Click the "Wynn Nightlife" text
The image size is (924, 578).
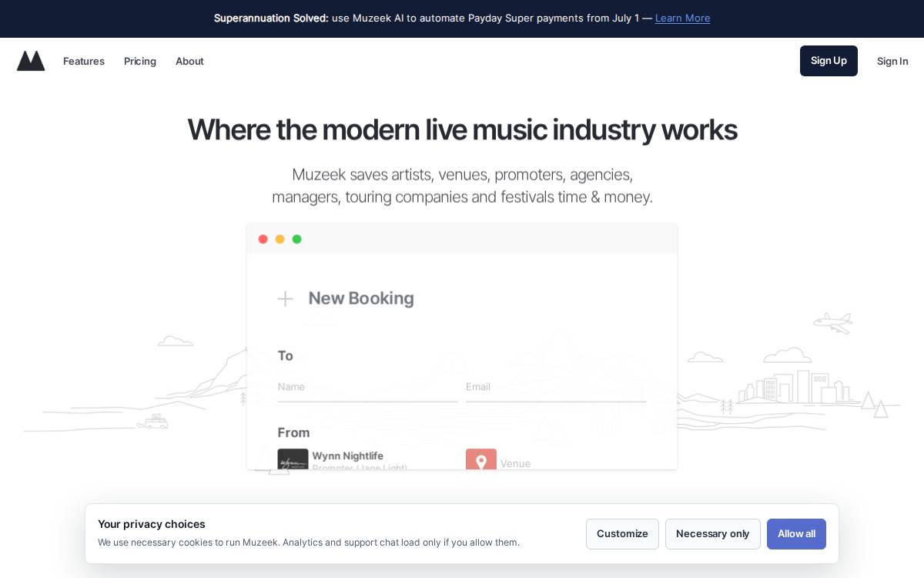348,455
